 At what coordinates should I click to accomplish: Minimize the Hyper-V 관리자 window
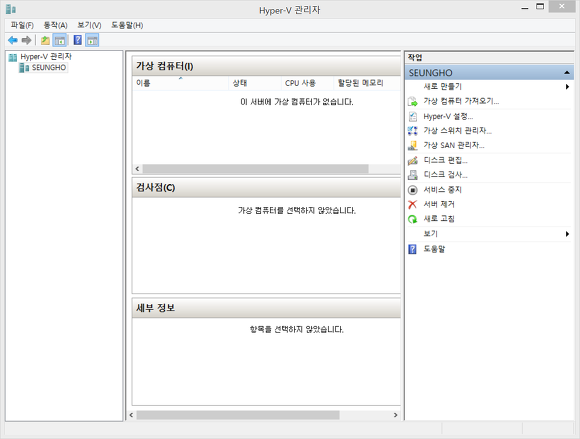tap(525, 7)
